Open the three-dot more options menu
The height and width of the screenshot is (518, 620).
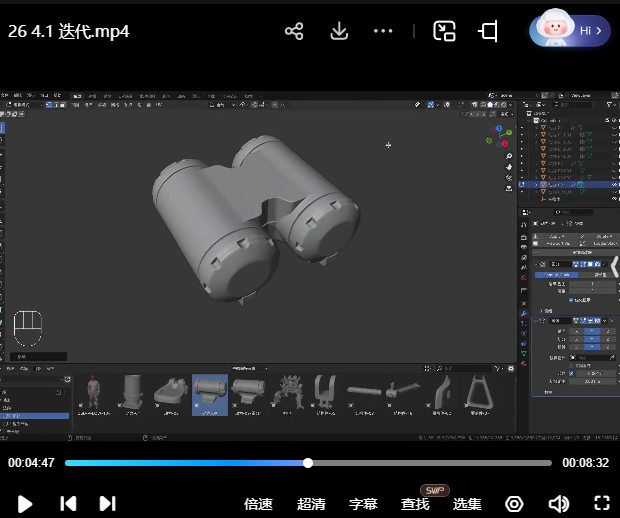click(x=383, y=31)
